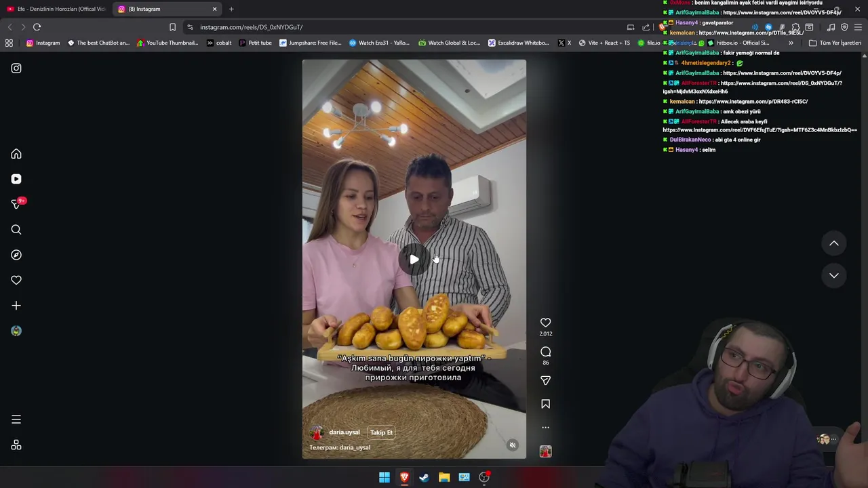The height and width of the screenshot is (488, 868).
Task: Open the X bookmark
Action: pos(564,43)
